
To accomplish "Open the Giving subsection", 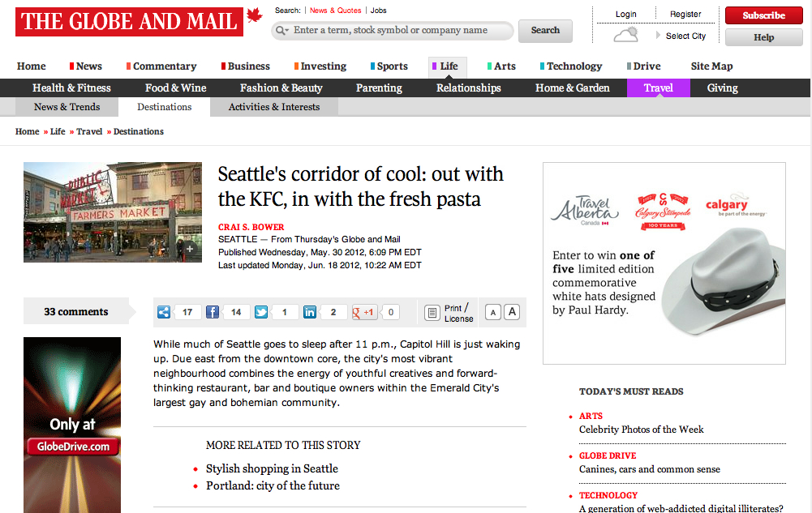I will point(723,88).
